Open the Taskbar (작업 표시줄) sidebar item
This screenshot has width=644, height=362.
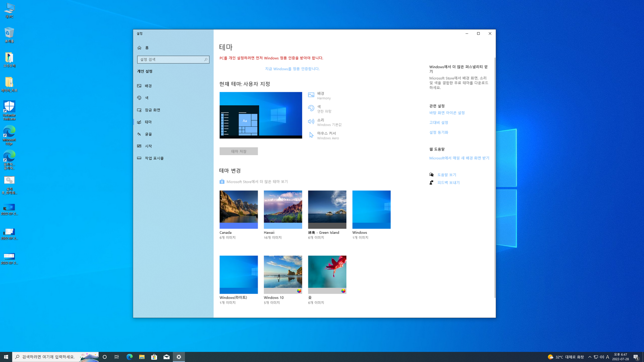pyautogui.click(x=173, y=158)
